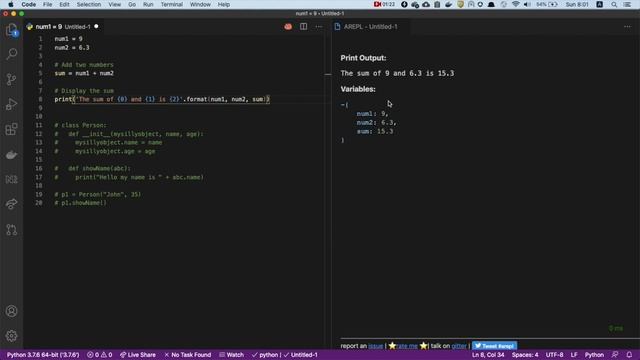The width and height of the screenshot is (640, 360).
Task: Click the Wi-Fi icon in menu bar
Action: click(516, 4)
